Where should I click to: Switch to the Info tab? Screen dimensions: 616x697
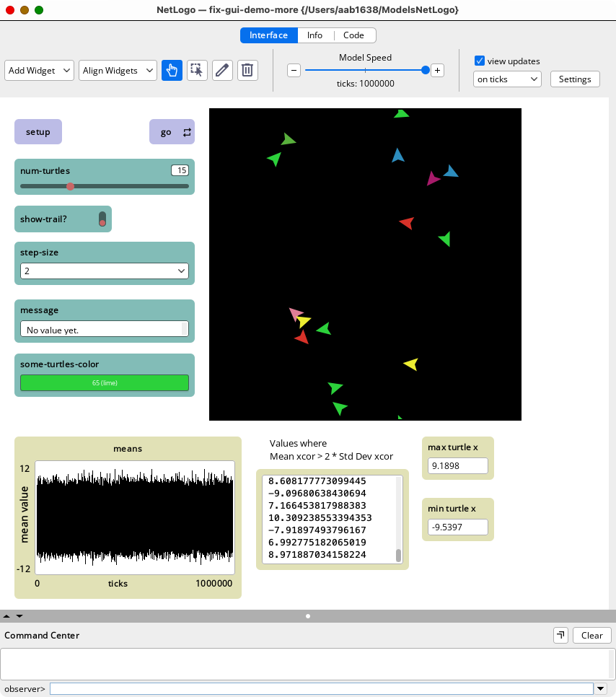tap(314, 35)
